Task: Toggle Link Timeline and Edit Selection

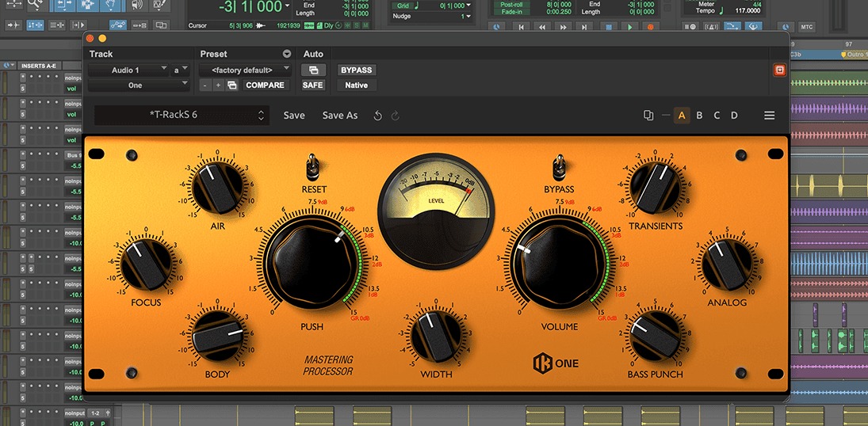Action: (x=35, y=25)
